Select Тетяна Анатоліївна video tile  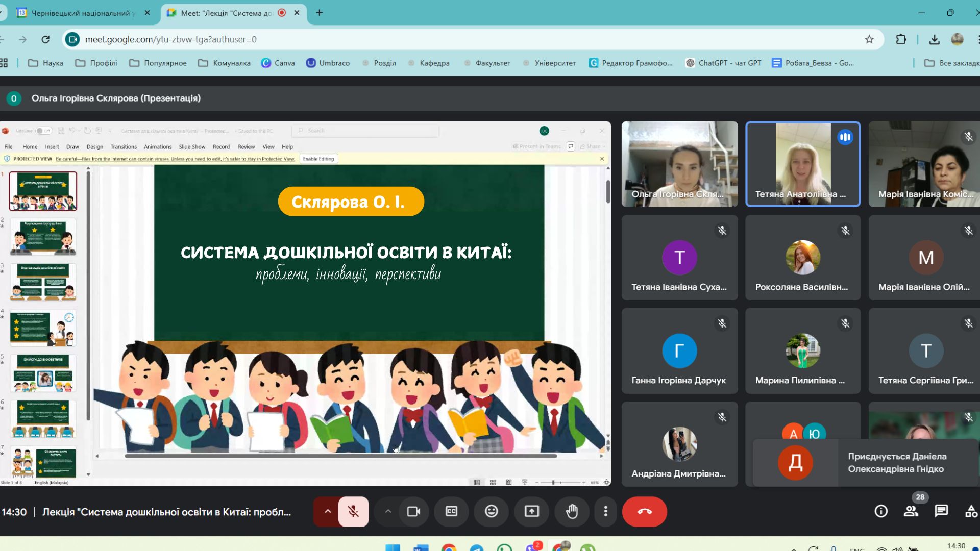point(803,164)
